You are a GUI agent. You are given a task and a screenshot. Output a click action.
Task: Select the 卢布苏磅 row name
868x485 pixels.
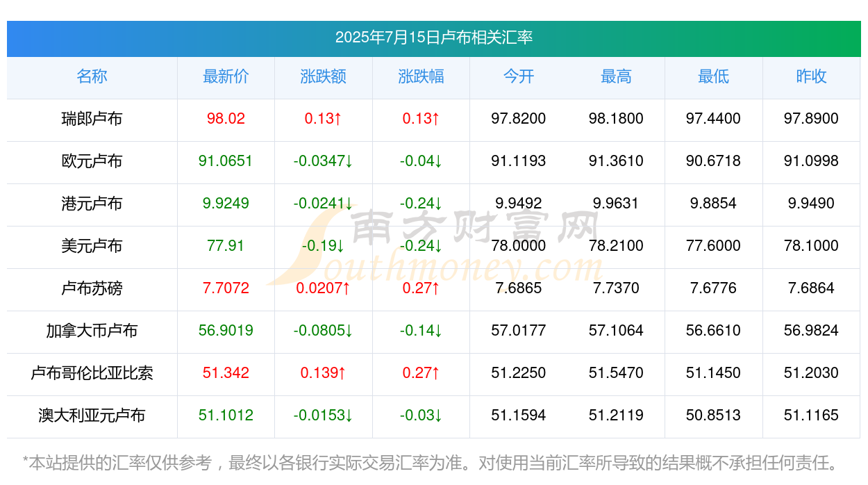pyautogui.click(x=92, y=288)
